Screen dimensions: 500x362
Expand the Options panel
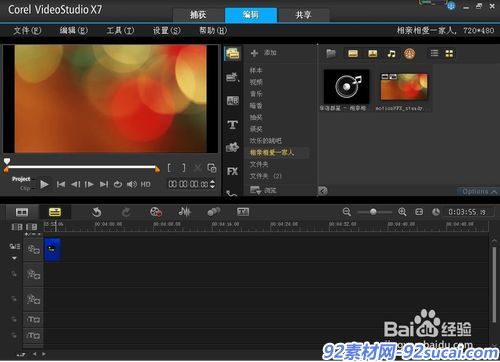pos(479,191)
